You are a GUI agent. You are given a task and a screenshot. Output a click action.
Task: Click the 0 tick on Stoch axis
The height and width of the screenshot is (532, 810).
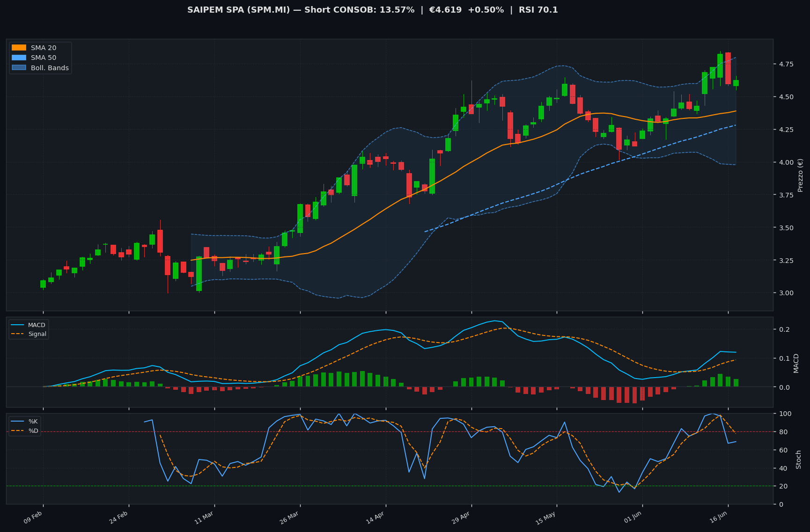coord(780,504)
